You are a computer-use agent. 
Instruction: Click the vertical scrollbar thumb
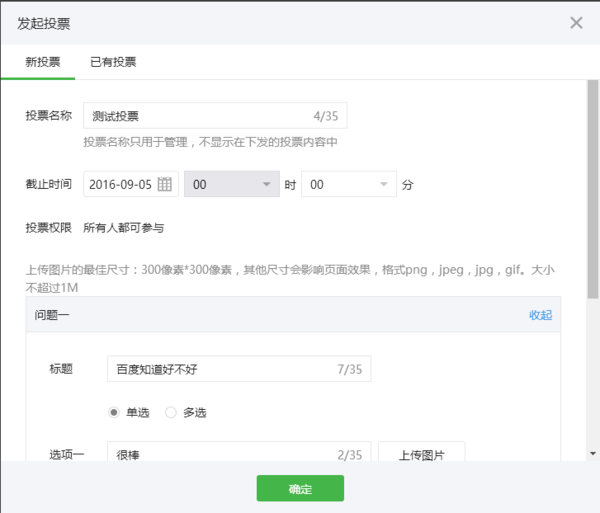click(x=593, y=189)
